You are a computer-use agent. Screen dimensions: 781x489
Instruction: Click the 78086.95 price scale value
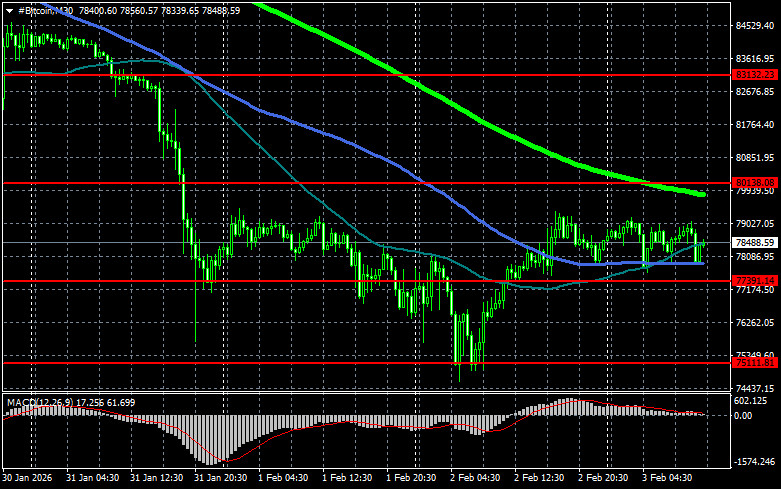[755, 256]
